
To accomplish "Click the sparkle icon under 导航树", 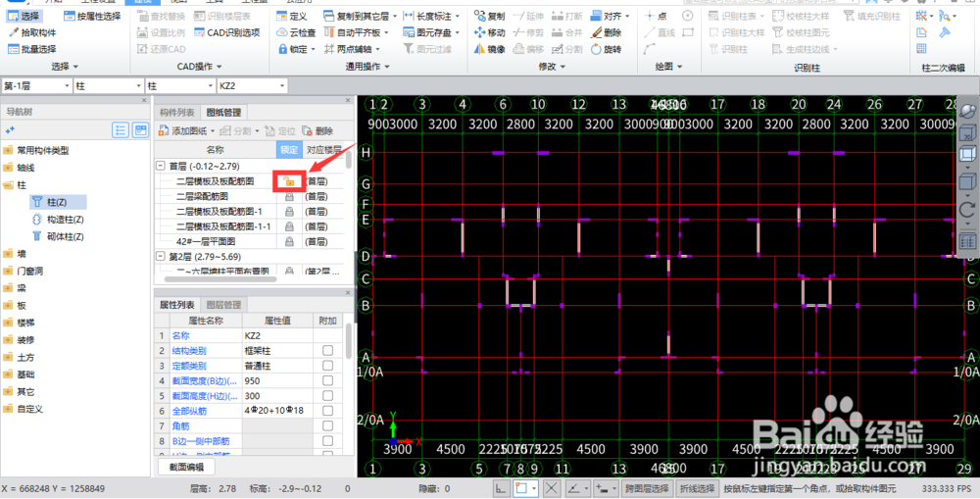I will pyautogui.click(x=10, y=130).
